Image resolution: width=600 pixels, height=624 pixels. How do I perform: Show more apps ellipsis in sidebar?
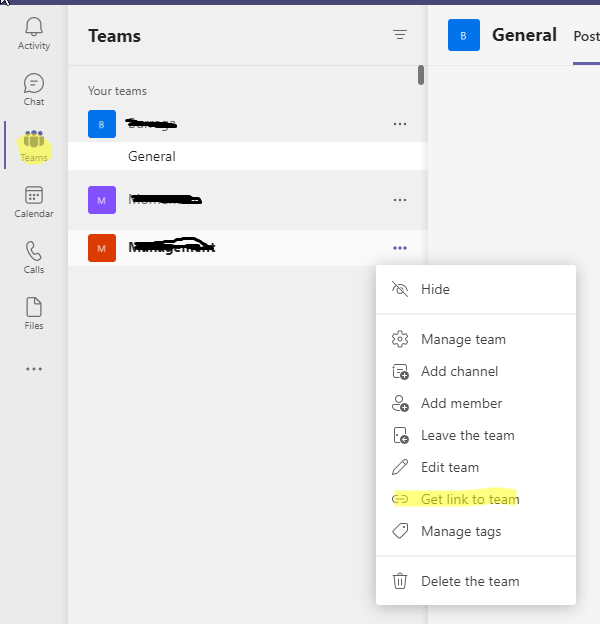34,369
